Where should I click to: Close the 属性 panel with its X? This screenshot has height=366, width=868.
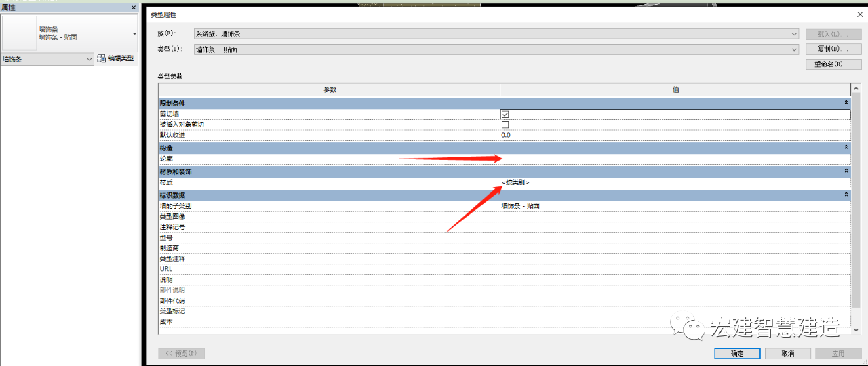pos(133,7)
